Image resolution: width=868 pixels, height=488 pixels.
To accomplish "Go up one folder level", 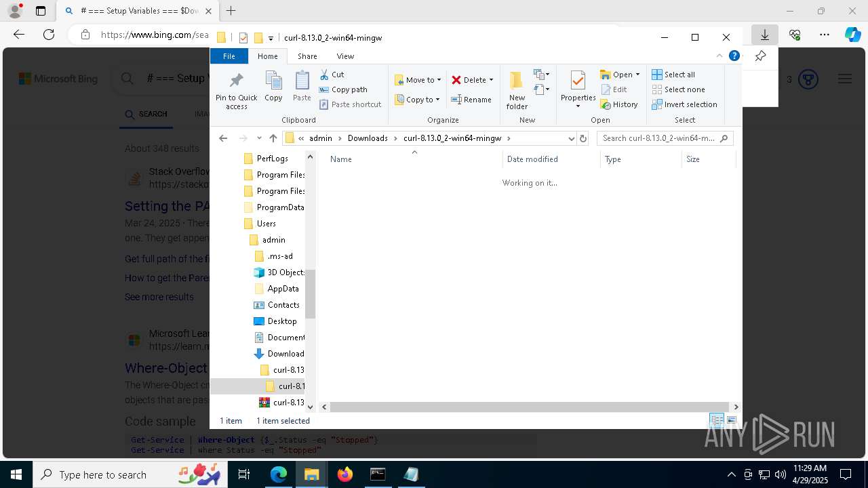I will click(273, 138).
